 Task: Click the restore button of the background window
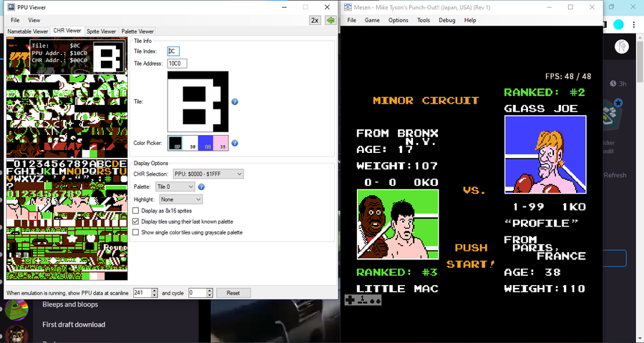(612, 7)
